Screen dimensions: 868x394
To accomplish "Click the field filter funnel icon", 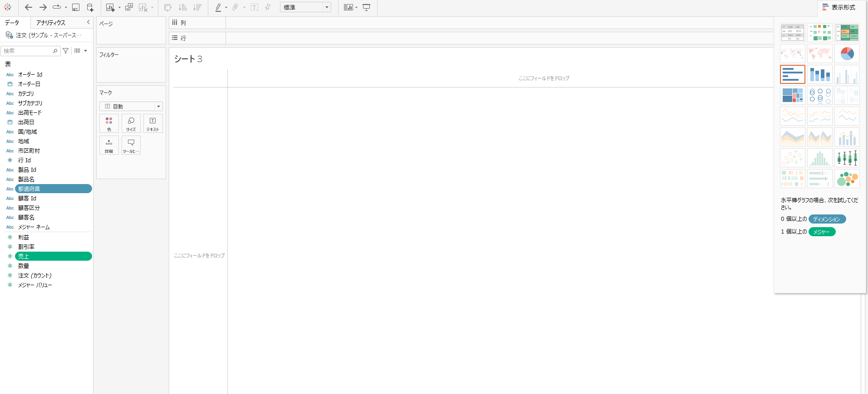I will (66, 51).
